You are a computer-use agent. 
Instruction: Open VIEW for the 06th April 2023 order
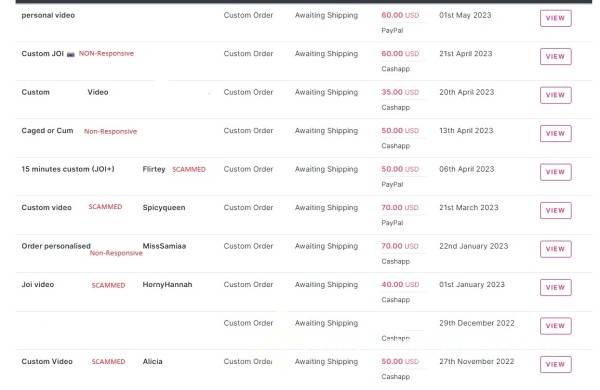tap(556, 172)
